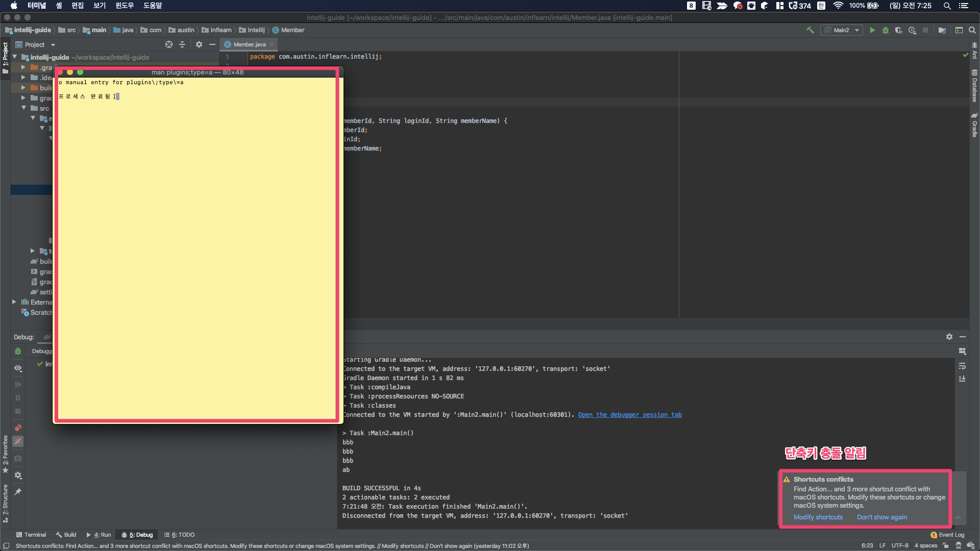Screen dimensions: 980x551
Task: Toggle soft-wrap in debug console
Action: [962, 366]
